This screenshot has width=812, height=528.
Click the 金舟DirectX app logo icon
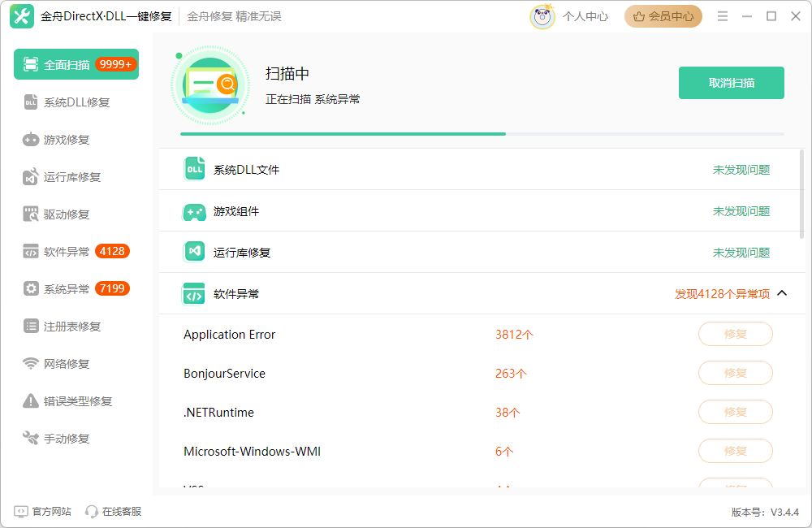coord(22,16)
